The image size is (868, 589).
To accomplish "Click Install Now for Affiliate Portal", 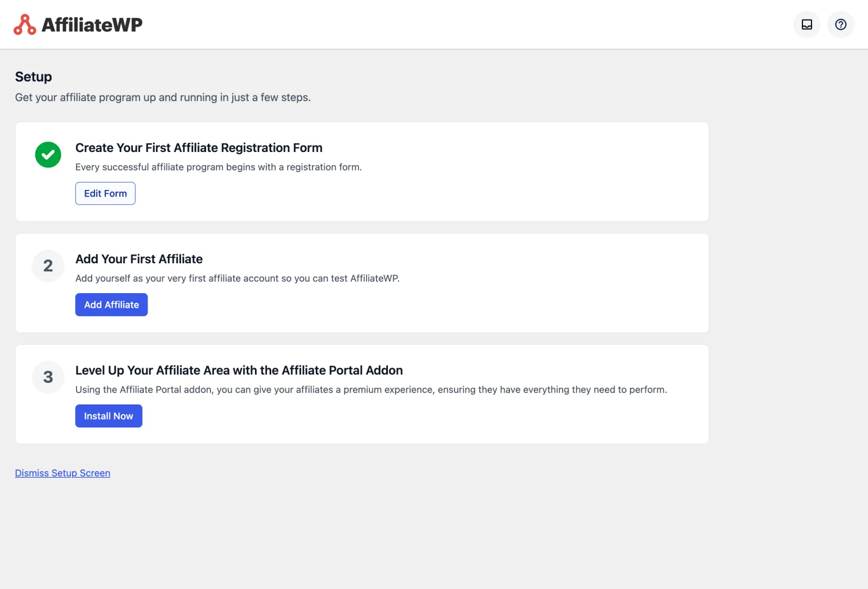I will [x=108, y=416].
